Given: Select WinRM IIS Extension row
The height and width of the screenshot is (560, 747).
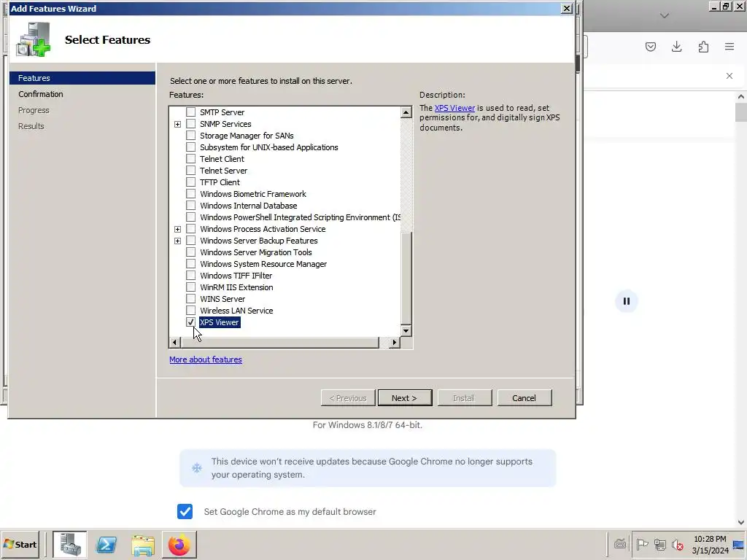Looking at the screenshot, I should click(x=236, y=287).
